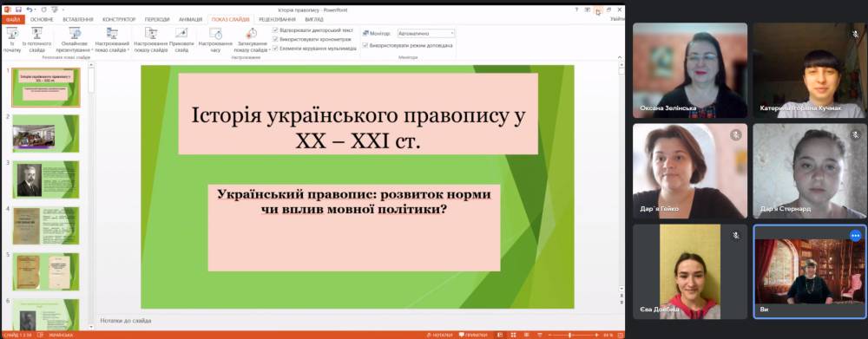
Task: Open 'Настроювання часу' rehearse timings icon
Action: (215, 33)
